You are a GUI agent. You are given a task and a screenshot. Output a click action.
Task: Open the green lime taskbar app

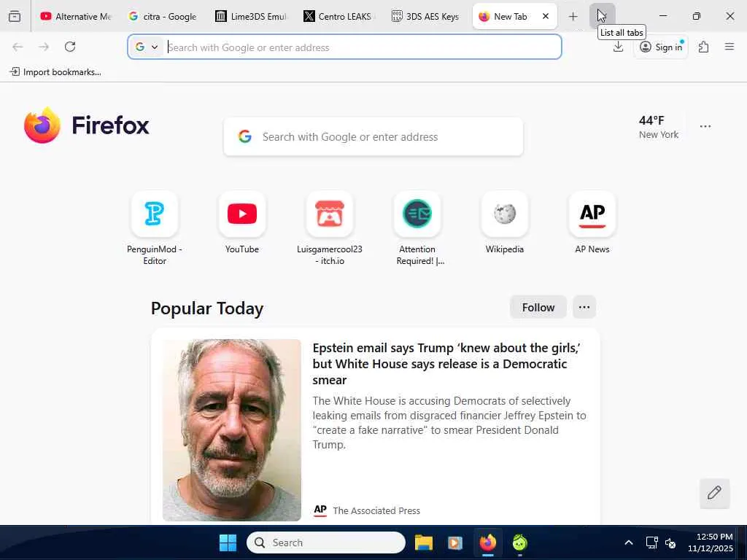(519, 542)
